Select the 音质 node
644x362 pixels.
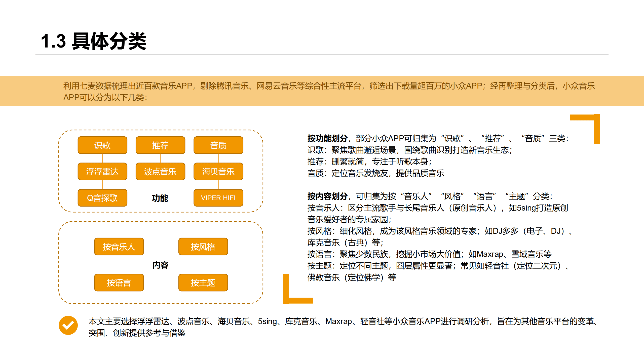click(x=218, y=145)
